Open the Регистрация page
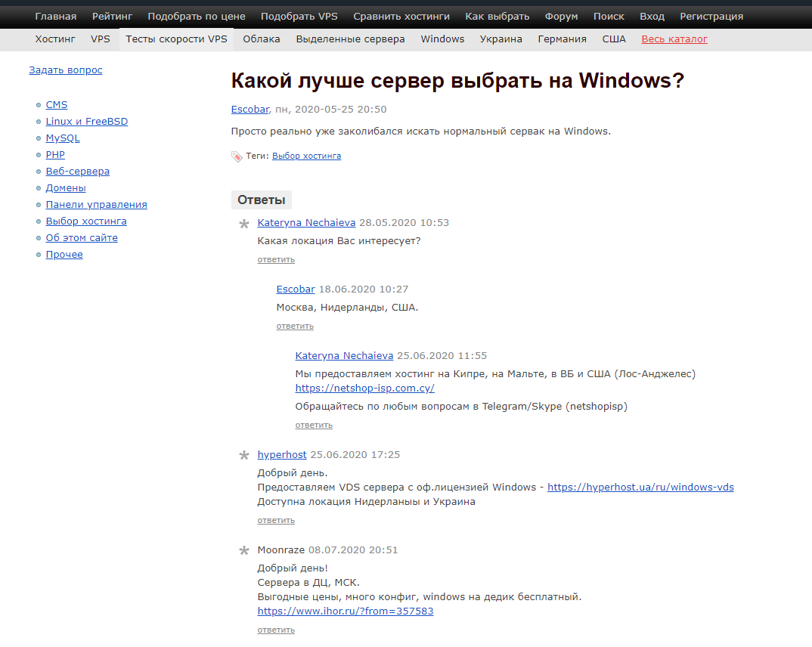 point(711,16)
